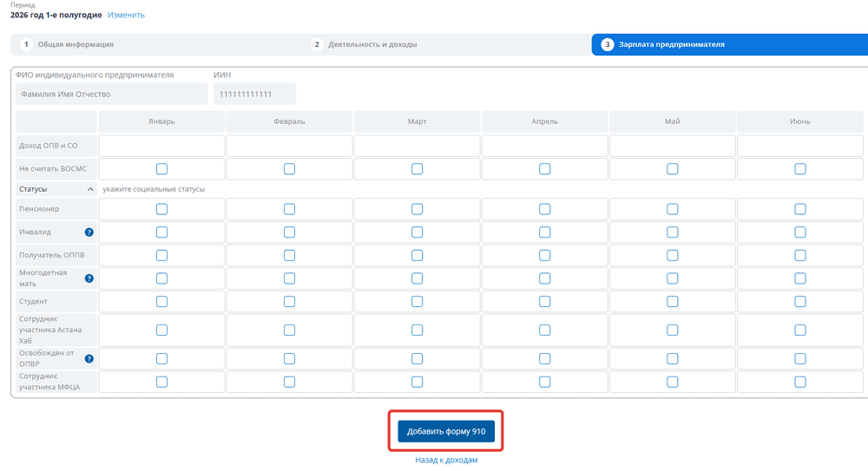Viewport: 868px width, 471px height.
Task: Click the step 2 number circle
Action: click(317, 44)
